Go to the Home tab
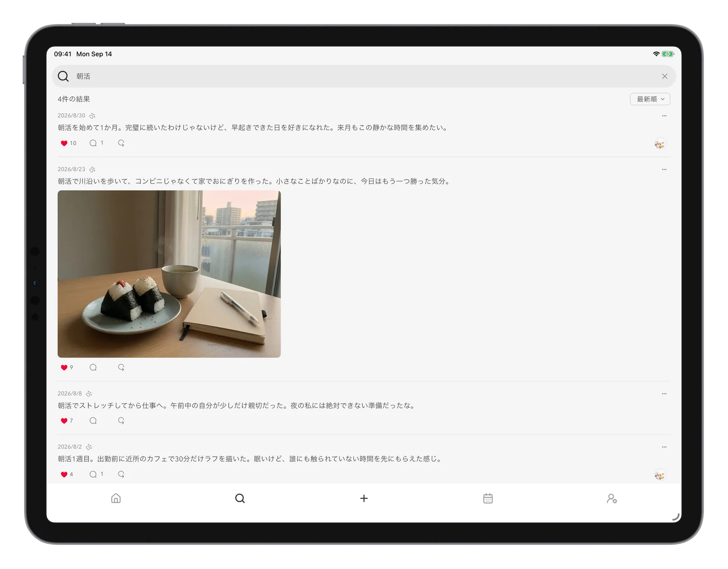Viewport: 728px width, 569px height. point(116,499)
